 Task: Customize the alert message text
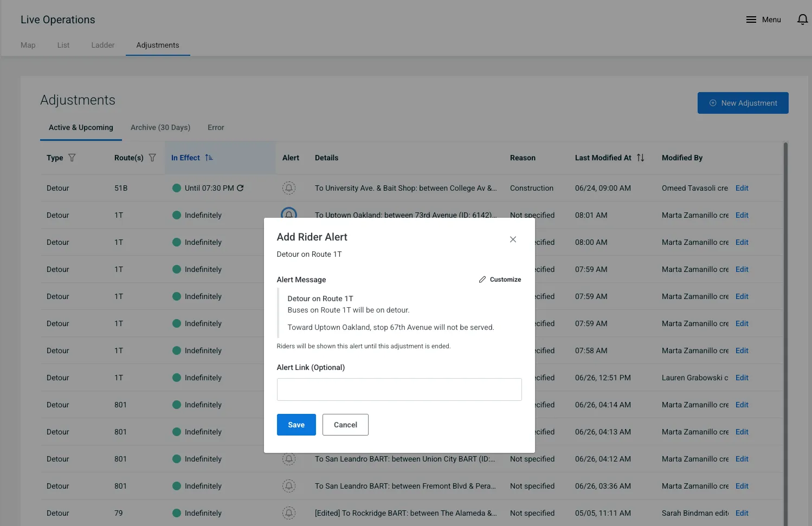coord(500,280)
